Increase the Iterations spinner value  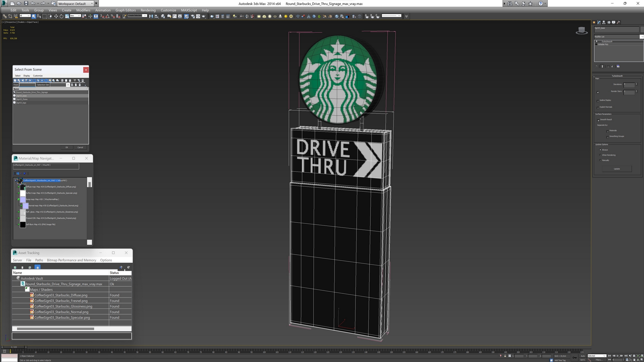pyautogui.click(x=636, y=83)
